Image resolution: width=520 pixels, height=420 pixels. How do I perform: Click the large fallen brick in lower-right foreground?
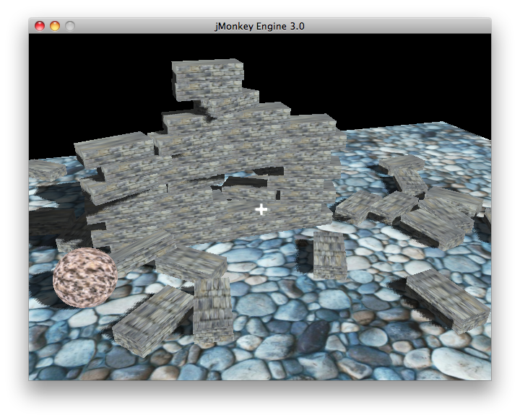pyautogui.click(x=446, y=299)
